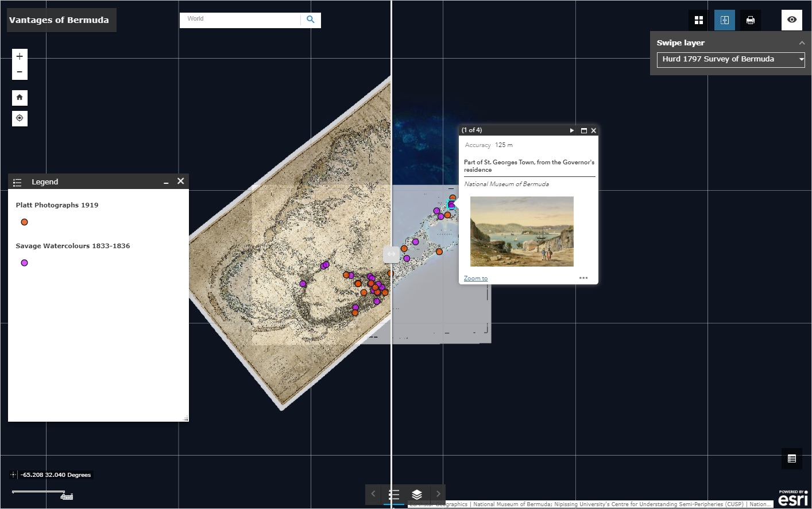Open the attribute table button
Image resolution: width=812 pixels, height=509 pixels.
tap(791, 458)
